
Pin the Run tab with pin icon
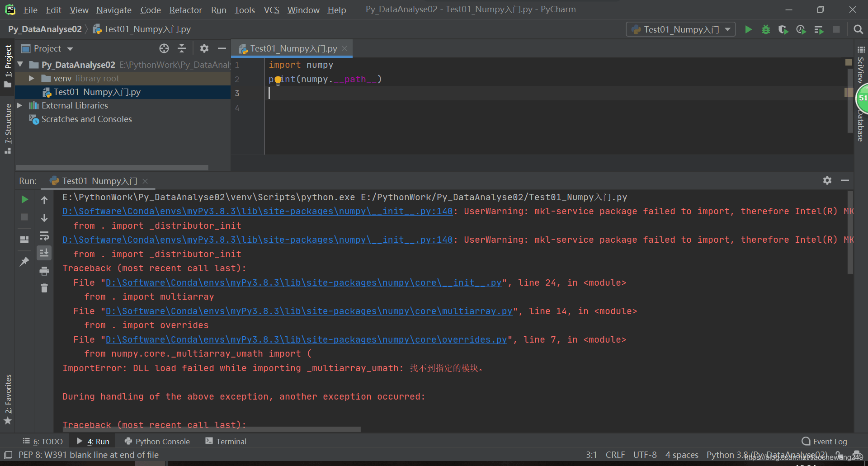[x=24, y=261]
